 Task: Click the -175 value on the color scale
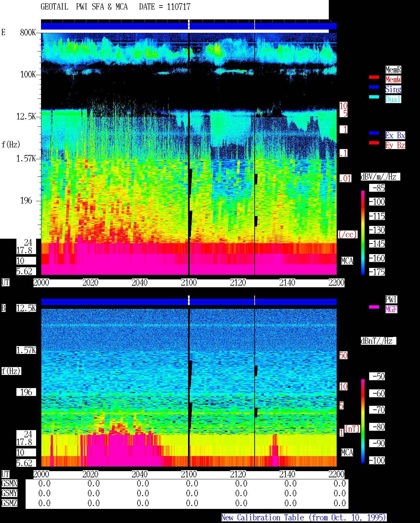pos(377,272)
